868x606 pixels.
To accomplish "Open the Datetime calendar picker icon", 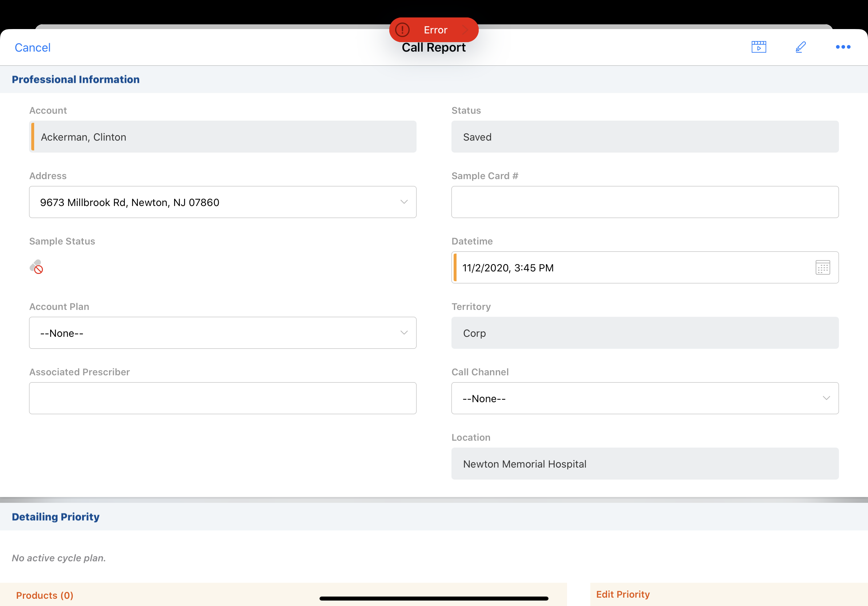I will (822, 267).
